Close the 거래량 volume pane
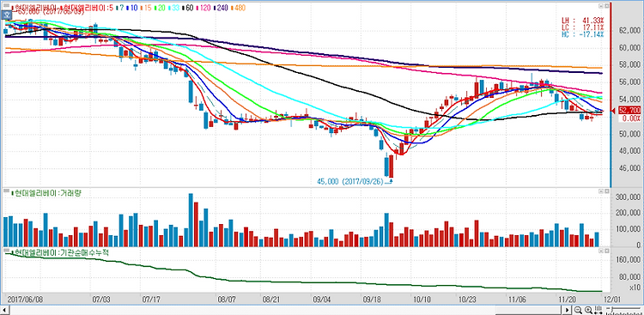644x315 pixels. tap(606, 191)
